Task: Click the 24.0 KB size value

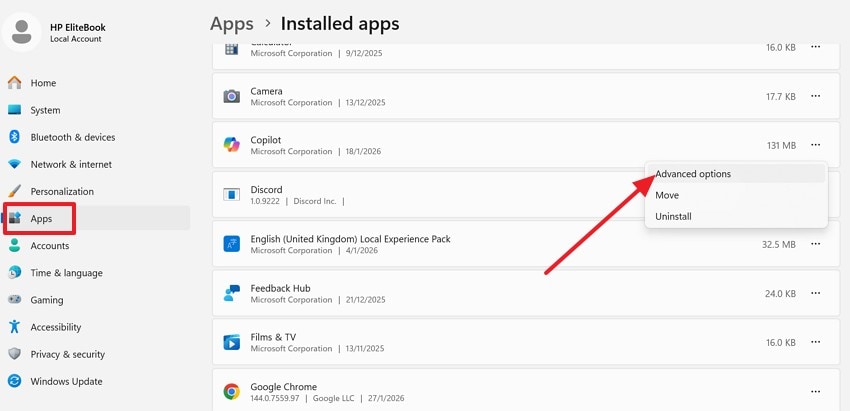Action: pos(781,294)
